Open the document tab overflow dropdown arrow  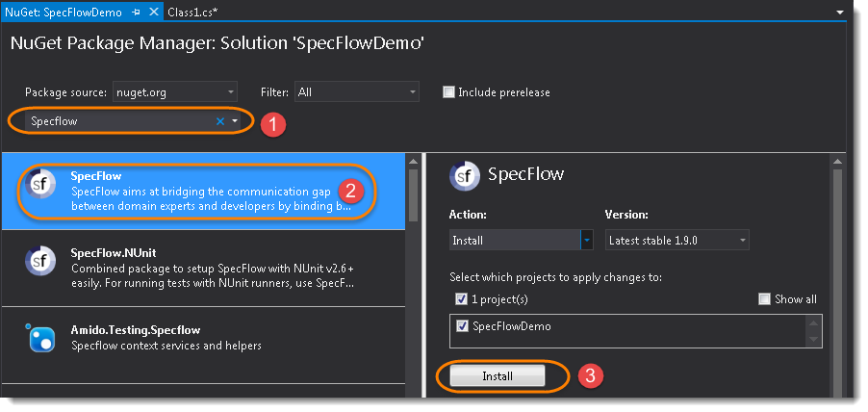tap(840, 13)
